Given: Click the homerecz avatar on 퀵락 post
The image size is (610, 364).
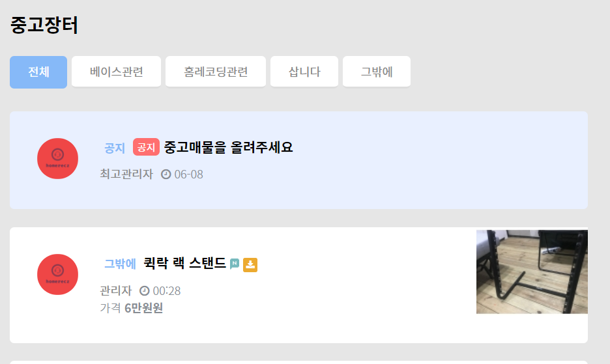Looking at the screenshot, I should pos(57,275).
